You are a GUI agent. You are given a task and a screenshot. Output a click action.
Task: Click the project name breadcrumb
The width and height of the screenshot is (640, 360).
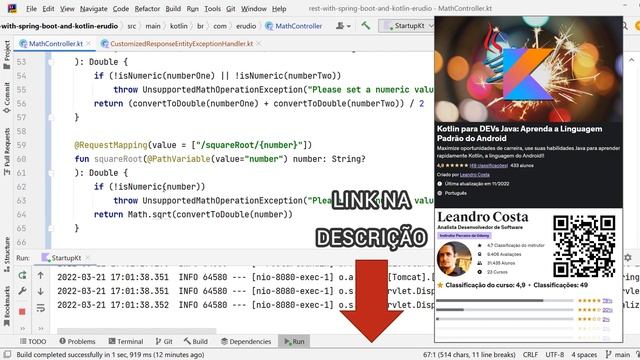point(59,26)
